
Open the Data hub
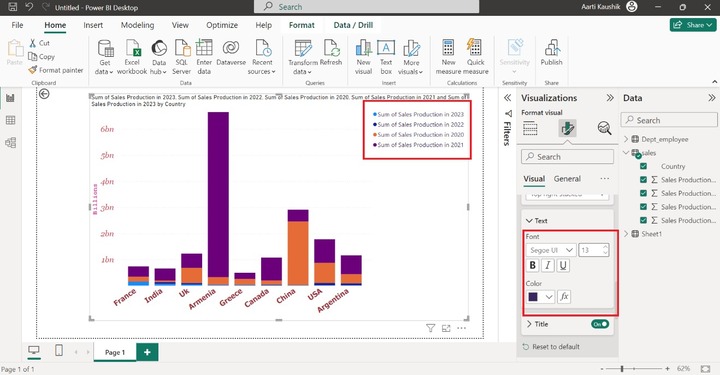(x=158, y=57)
